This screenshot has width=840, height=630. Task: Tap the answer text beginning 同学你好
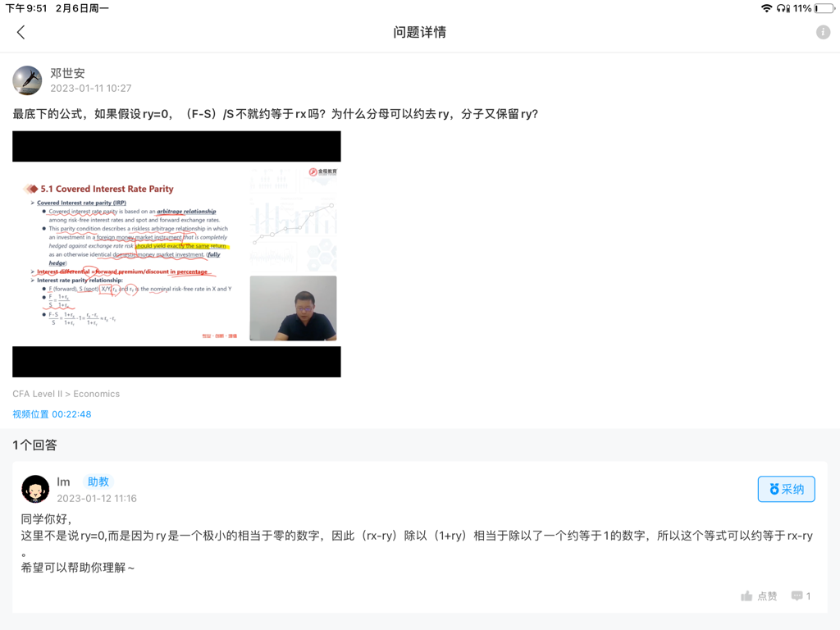(x=417, y=543)
